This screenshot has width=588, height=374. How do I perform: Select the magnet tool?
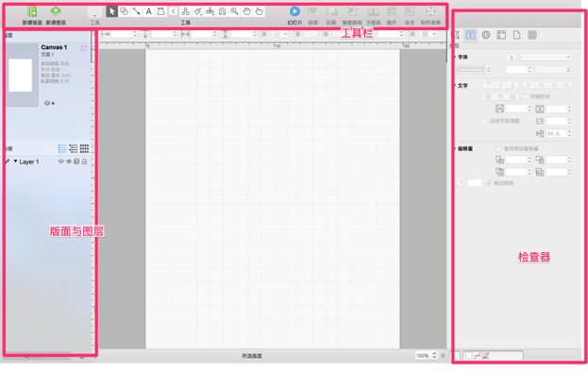tap(222, 11)
